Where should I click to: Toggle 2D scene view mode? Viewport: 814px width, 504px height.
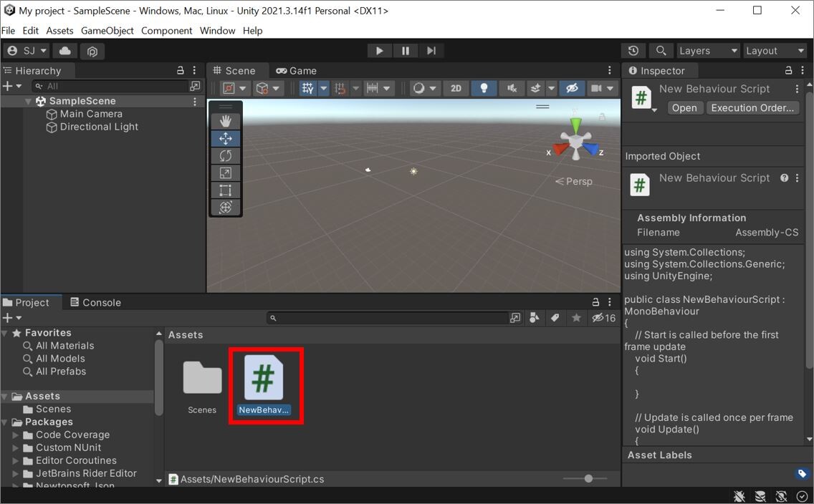456,88
